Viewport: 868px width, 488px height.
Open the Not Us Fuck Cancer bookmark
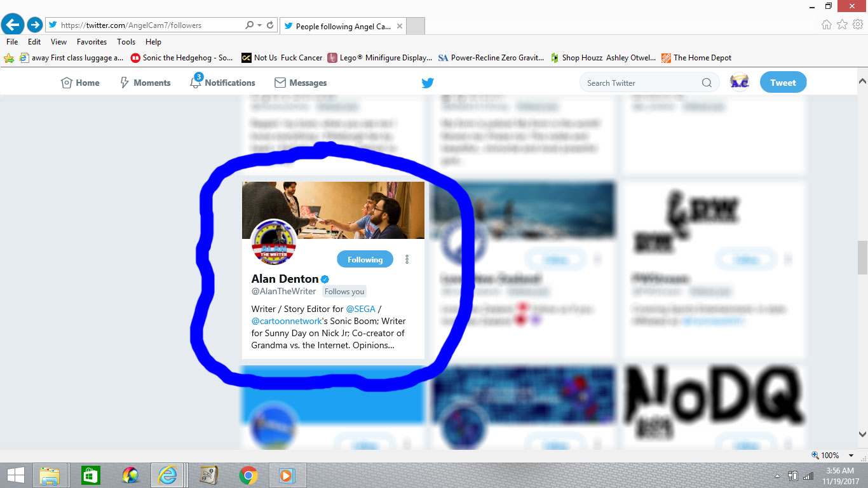(282, 58)
